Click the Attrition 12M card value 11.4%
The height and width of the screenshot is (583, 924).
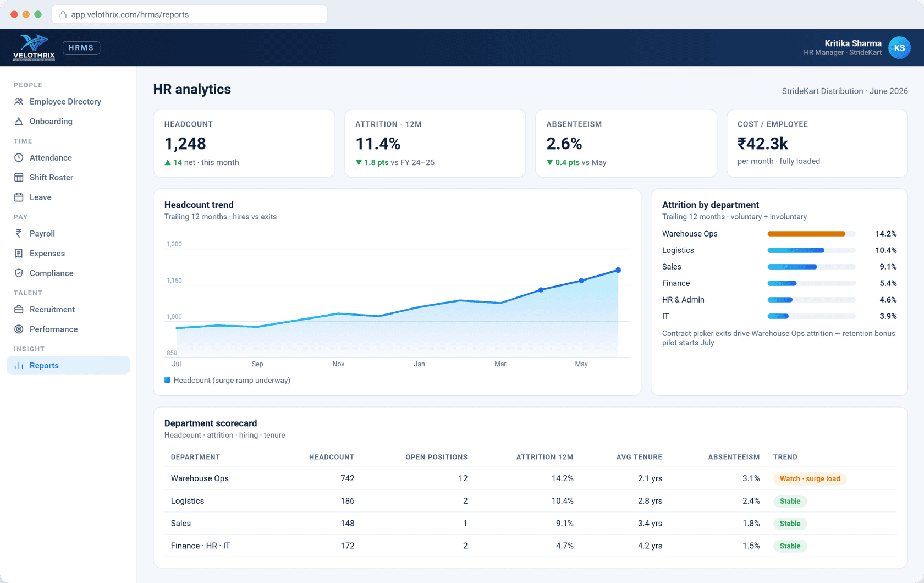378,144
